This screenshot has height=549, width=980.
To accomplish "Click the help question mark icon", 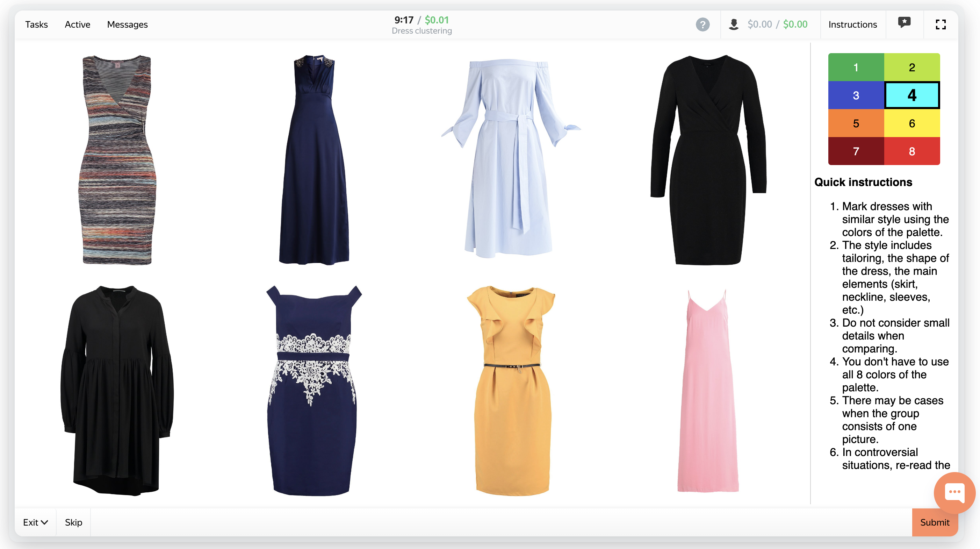I will tap(702, 25).
